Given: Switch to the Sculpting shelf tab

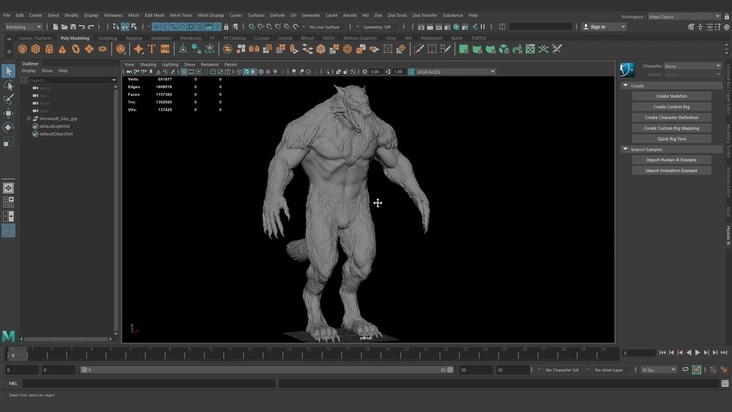Looking at the screenshot, I should pyautogui.click(x=107, y=38).
